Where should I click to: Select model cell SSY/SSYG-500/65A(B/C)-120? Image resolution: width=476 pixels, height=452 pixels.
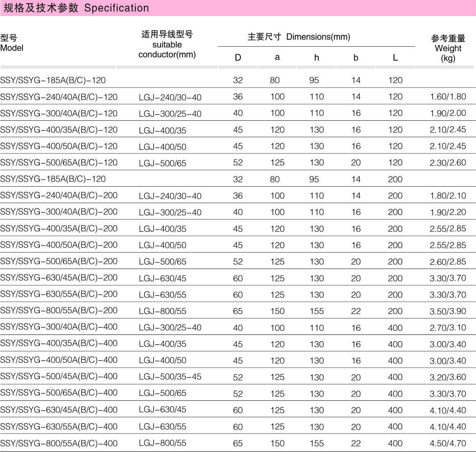click(59, 163)
